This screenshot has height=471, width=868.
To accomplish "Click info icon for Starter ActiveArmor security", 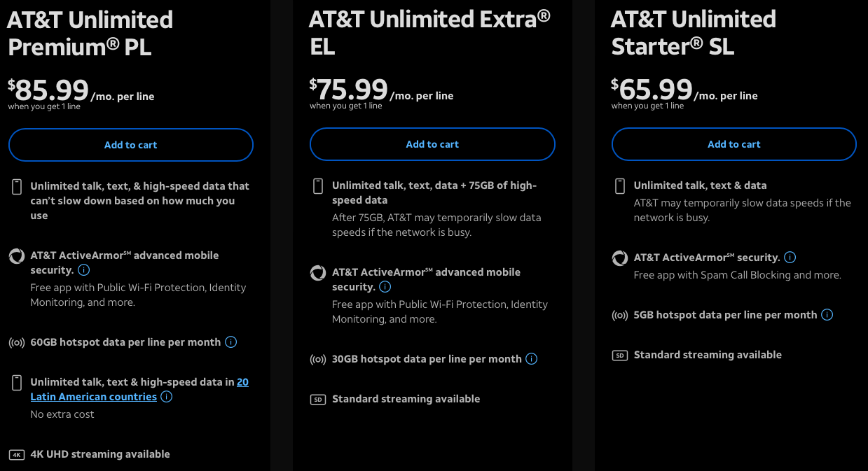I will [790, 258].
